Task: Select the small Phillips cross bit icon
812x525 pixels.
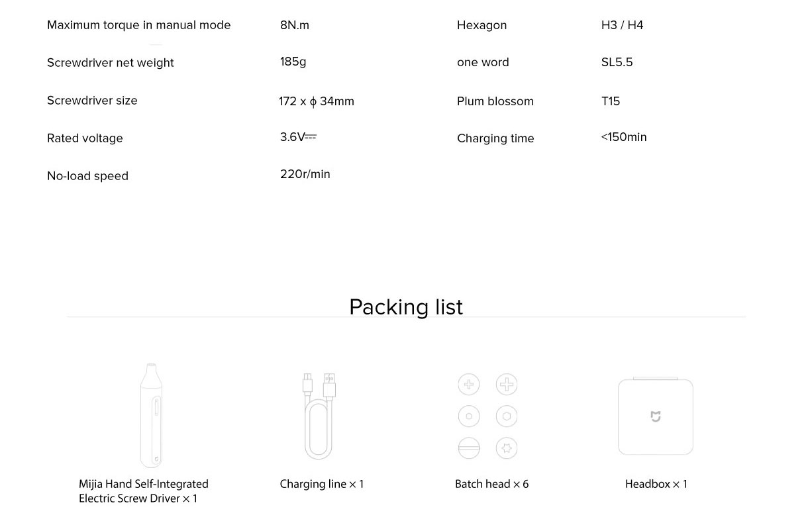Action: [x=469, y=385]
